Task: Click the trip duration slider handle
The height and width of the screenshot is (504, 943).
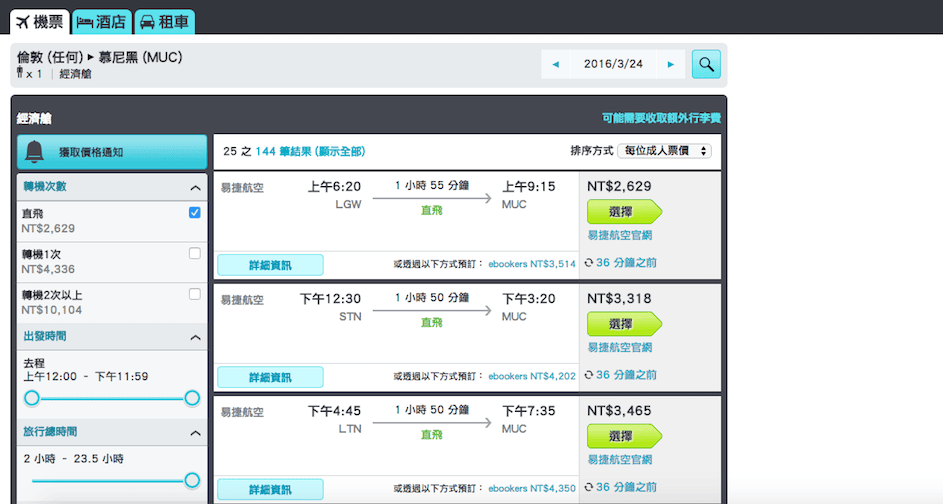Action: tap(192, 480)
